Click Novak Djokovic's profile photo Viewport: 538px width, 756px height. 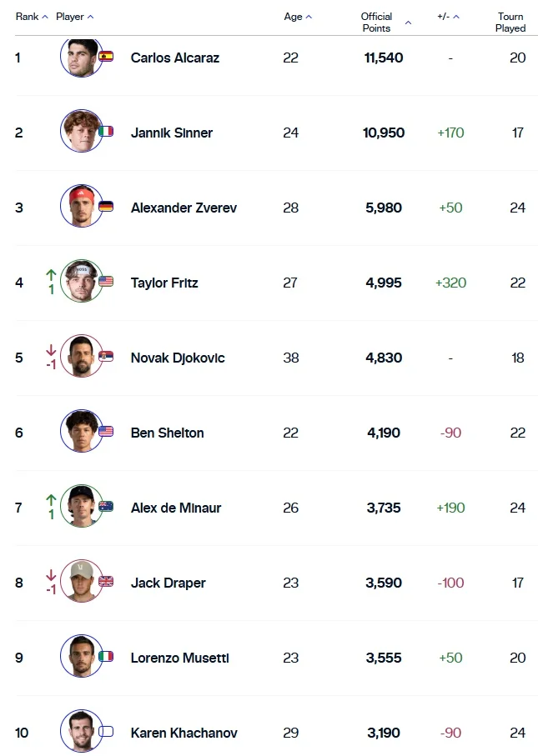(81, 356)
